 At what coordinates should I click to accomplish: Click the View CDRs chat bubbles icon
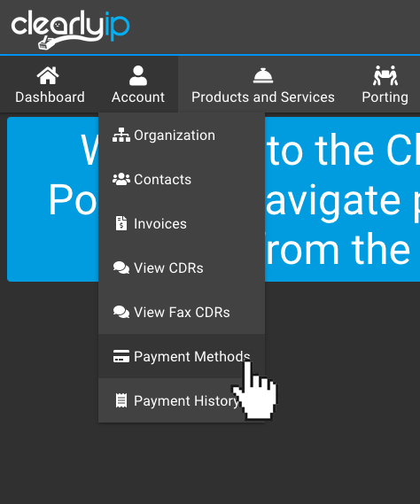pyautogui.click(x=121, y=268)
